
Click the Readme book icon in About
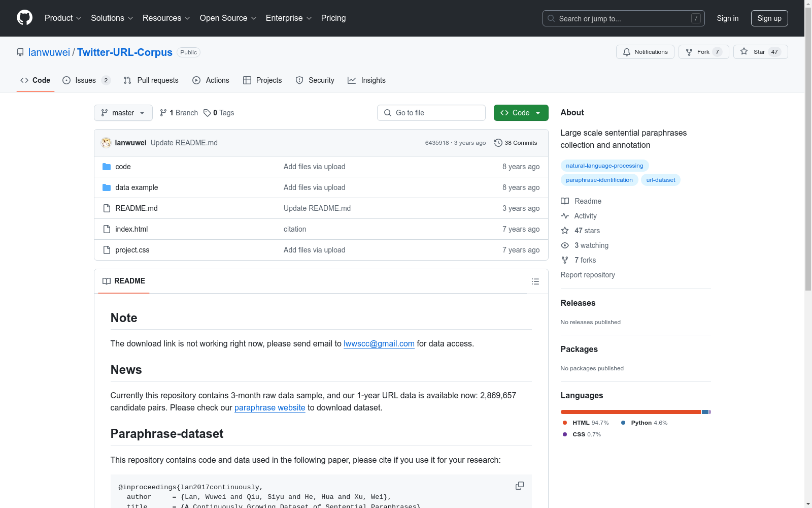coord(565,201)
